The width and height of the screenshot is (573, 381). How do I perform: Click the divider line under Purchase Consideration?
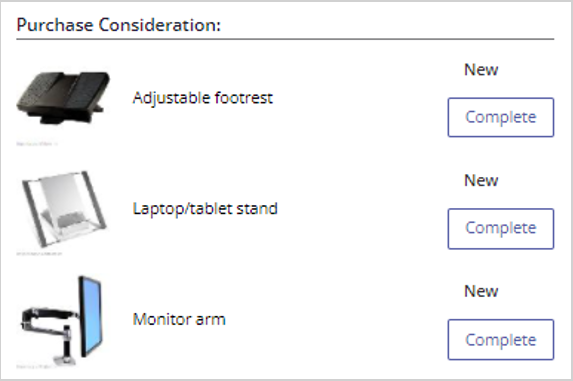tap(285, 39)
